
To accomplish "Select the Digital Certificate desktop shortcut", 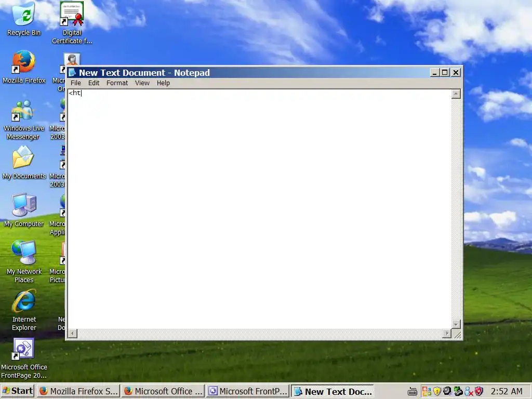I will [x=72, y=22].
